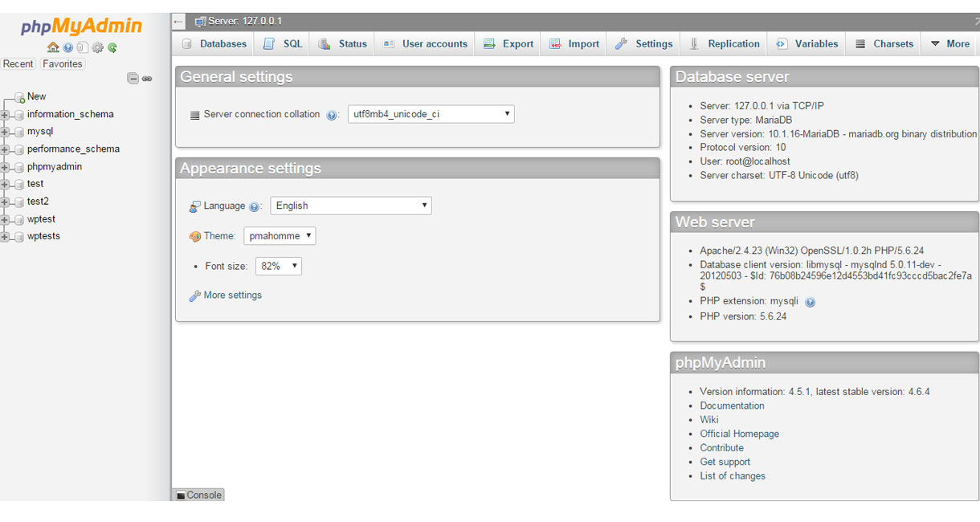Open the Language dropdown showing English

(351, 206)
